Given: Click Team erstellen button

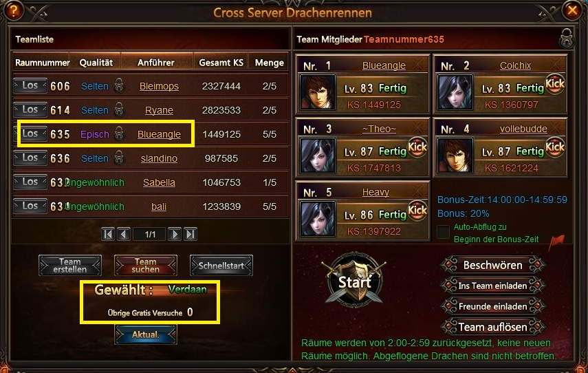Looking at the screenshot, I should pyautogui.click(x=70, y=266).
